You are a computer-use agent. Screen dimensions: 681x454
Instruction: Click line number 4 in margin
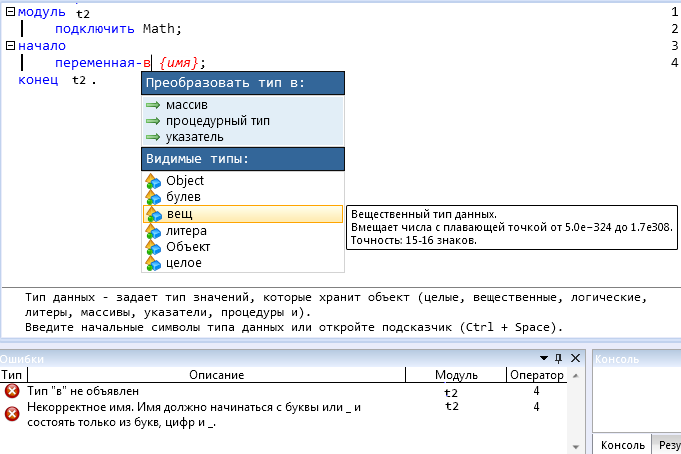[x=674, y=63]
